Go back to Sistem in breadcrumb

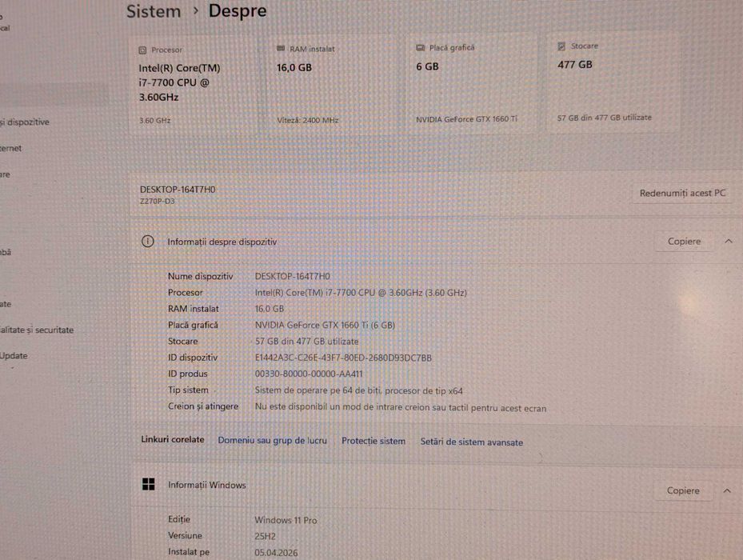coord(154,12)
